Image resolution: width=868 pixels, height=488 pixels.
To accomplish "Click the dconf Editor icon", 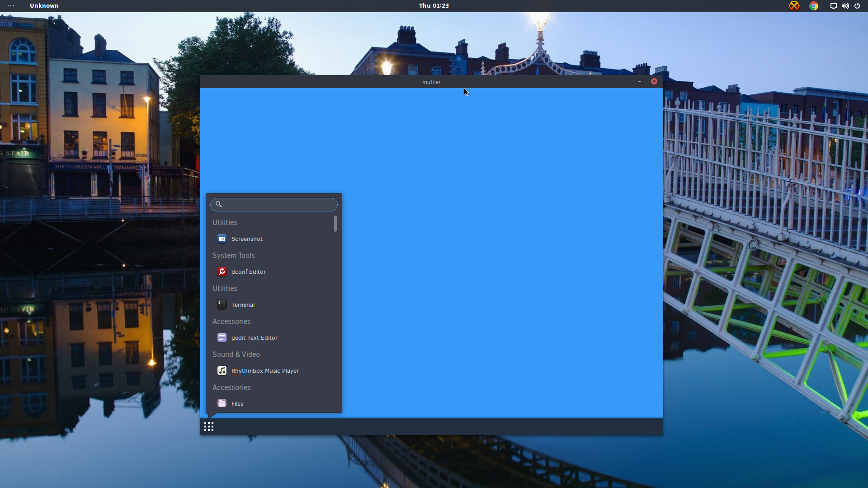I will (222, 272).
